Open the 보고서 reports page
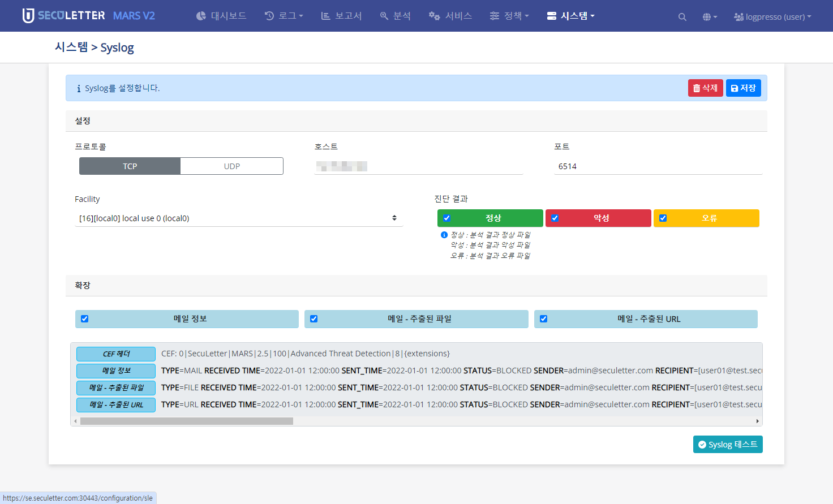Screen dimensions: 833x504 341,16
